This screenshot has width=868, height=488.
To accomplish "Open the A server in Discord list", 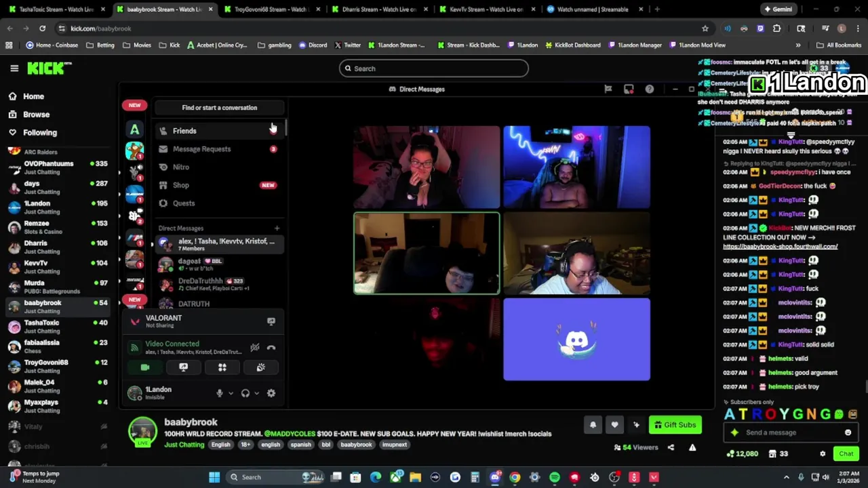I will (x=134, y=129).
